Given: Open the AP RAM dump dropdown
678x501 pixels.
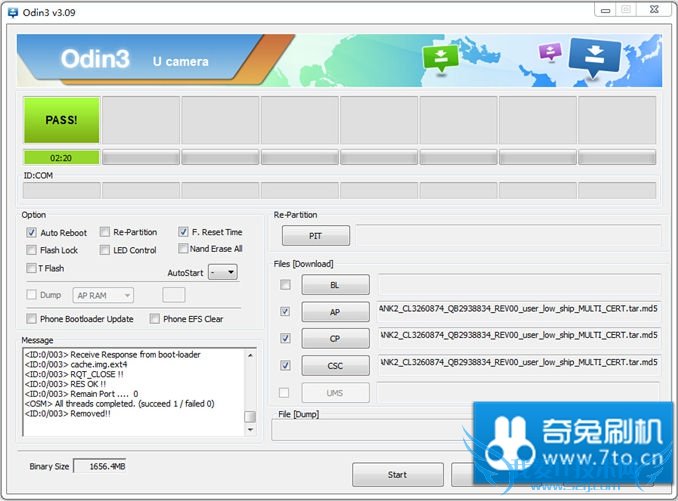Looking at the screenshot, I should pyautogui.click(x=103, y=296).
